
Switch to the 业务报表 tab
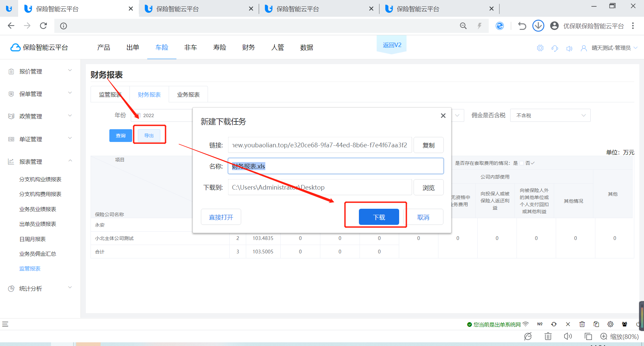pyautogui.click(x=189, y=95)
